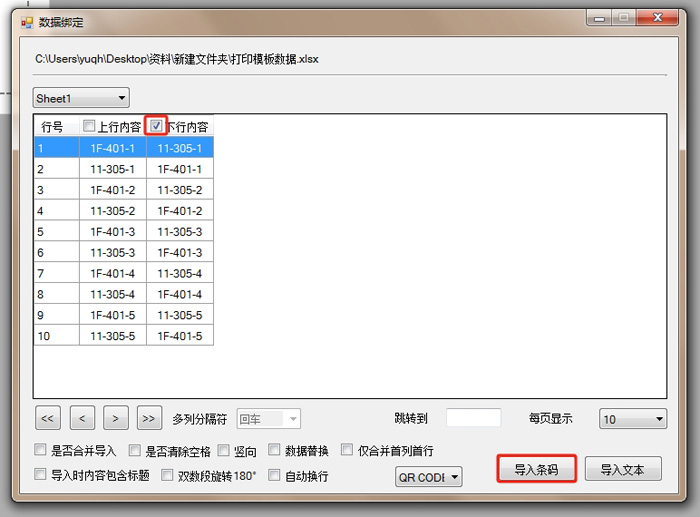This screenshot has height=517, width=700.
Task: Toggle the 数据替换 checkbox
Action: (274, 450)
